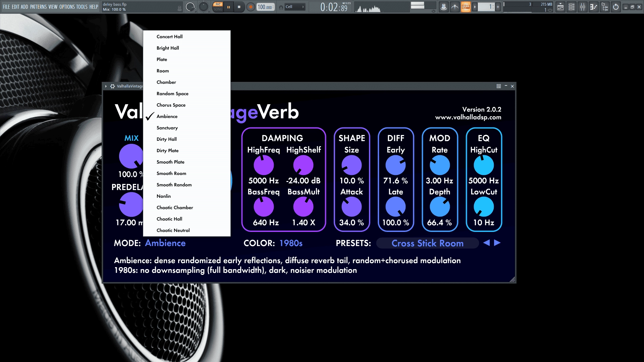Open the EDIT menu

point(15,7)
